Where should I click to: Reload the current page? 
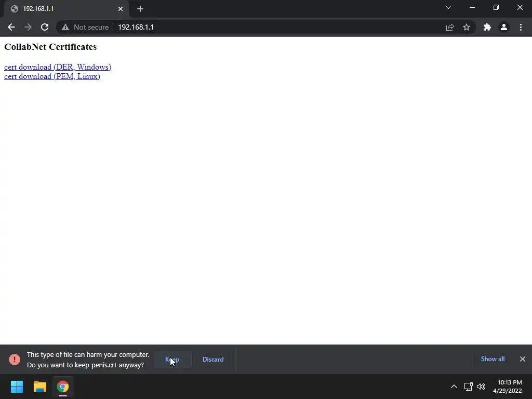pyautogui.click(x=45, y=27)
